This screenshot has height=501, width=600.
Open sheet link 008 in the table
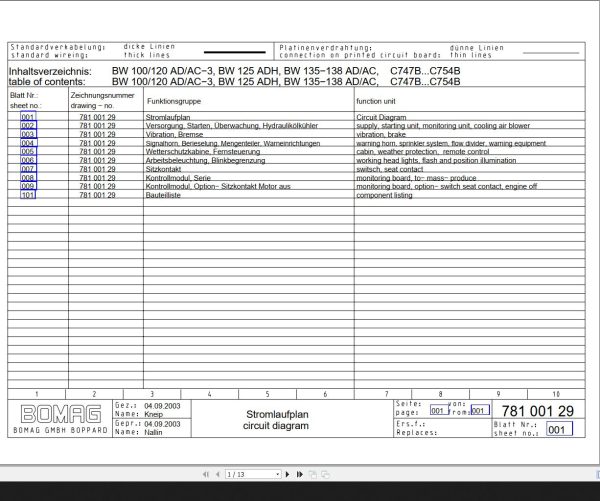(28, 178)
